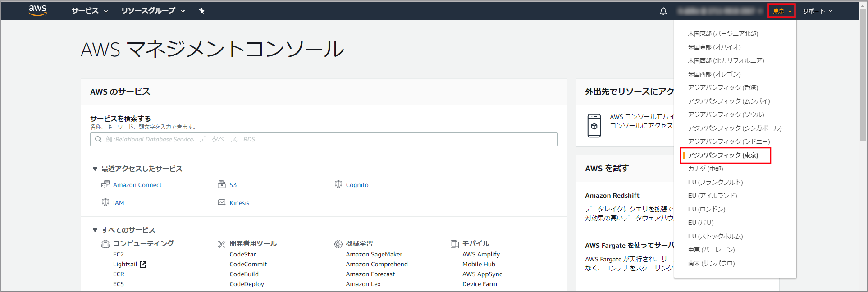Open the S3 service link
868x292 pixels.
point(233,185)
